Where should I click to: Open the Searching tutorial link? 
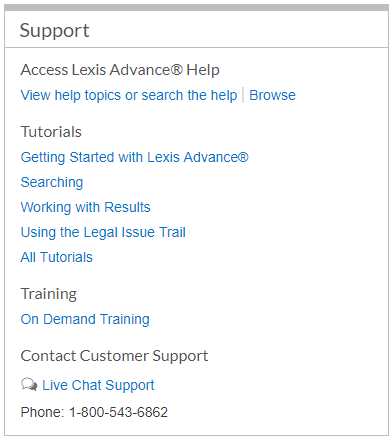[52, 182]
